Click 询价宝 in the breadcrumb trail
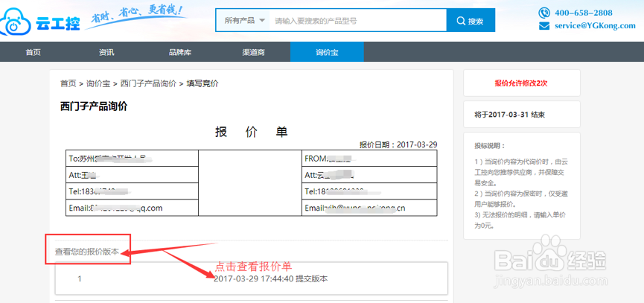Image resolution: width=644 pixels, height=303 pixels. [98, 84]
